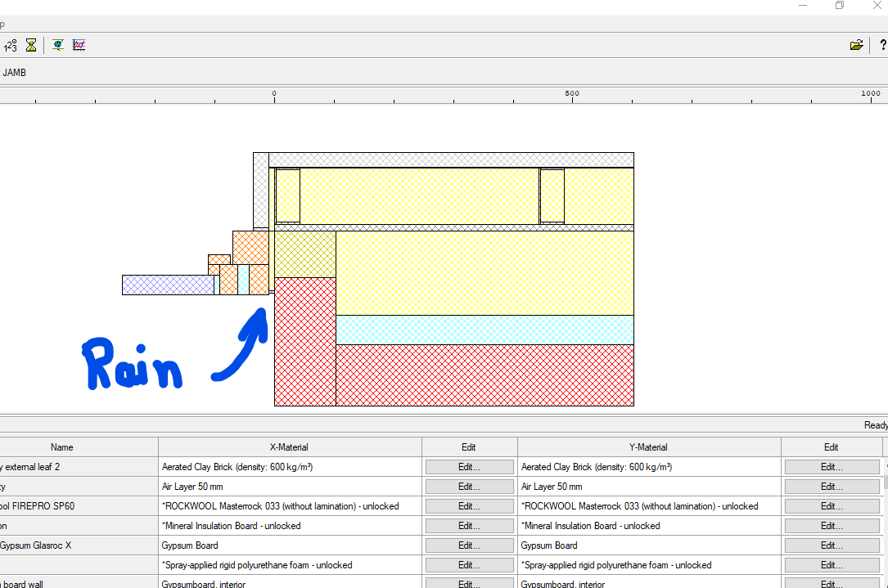Viewport: 888px width, 588px height.
Task: Select the red cross-hatched brick region
Action: click(483, 375)
